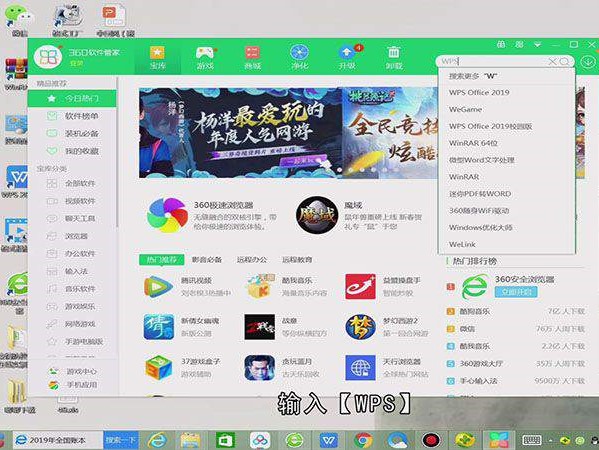Open the 卸载 uninstall trash section

click(394, 57)
